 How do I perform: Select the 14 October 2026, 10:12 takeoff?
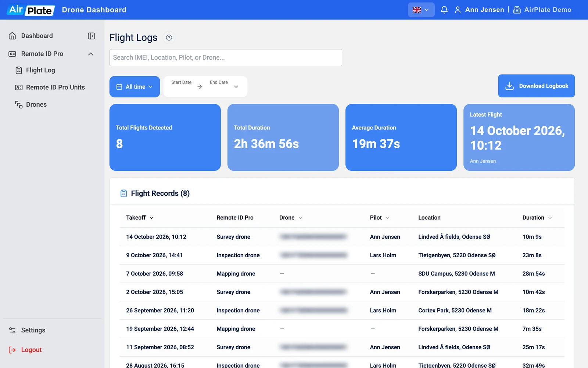156,237
